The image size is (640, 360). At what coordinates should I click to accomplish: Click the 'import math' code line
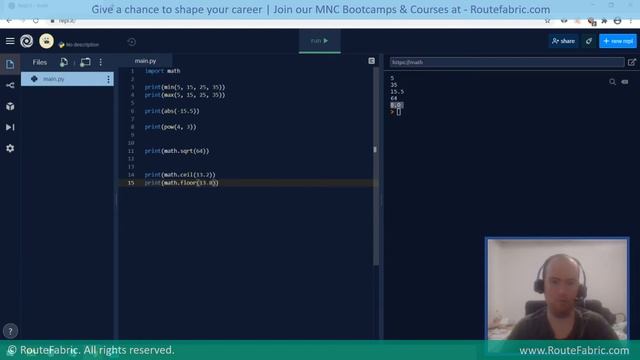(162, 71)
